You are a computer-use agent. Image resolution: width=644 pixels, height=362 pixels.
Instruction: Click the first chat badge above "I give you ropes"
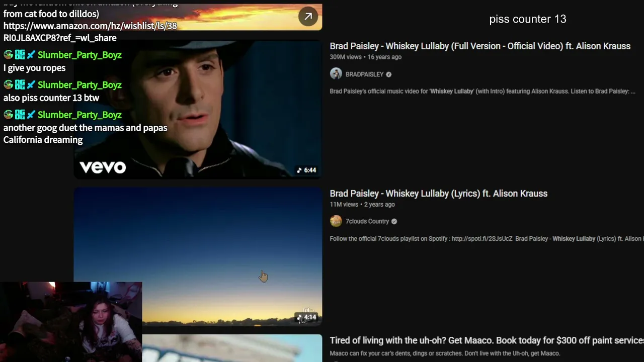pos(8,55)
